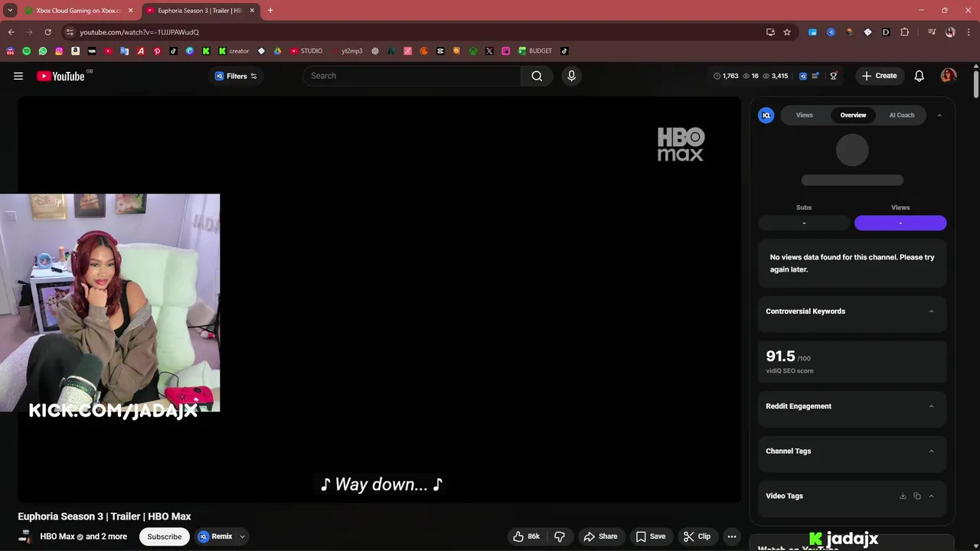
Task: Open the Chrome extensions puzzle icon
Action: [905, 32]
